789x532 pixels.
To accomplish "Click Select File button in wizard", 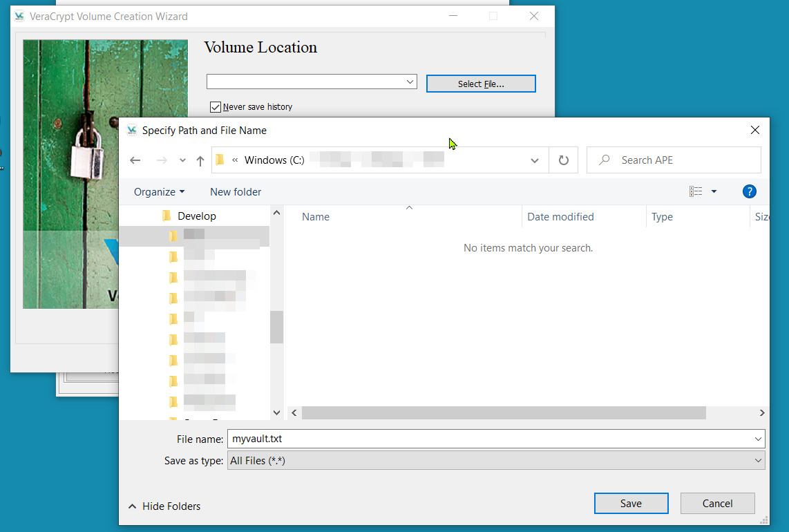I will pyautogui.click(x=481, y=84).
